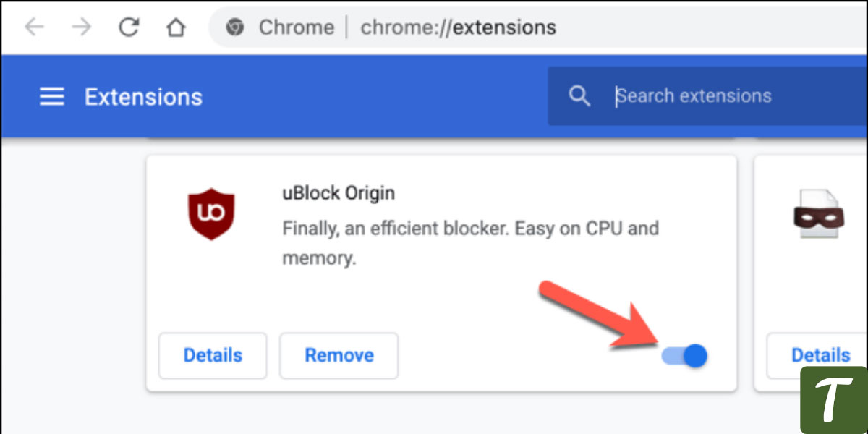Open the Extensions hamburger menu
This screenshot has width=868, height=434.
click(51, 96)
